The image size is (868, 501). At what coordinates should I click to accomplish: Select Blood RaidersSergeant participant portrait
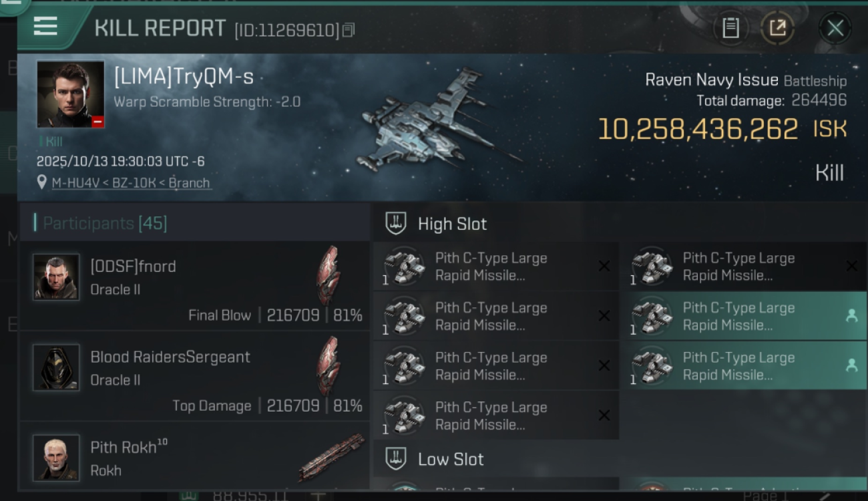(x=56, y=367)
